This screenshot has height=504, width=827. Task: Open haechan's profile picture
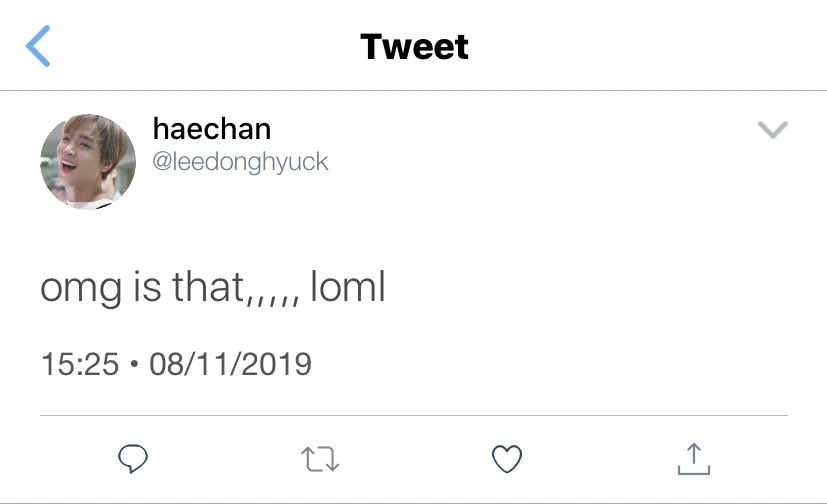coord(88,161)
